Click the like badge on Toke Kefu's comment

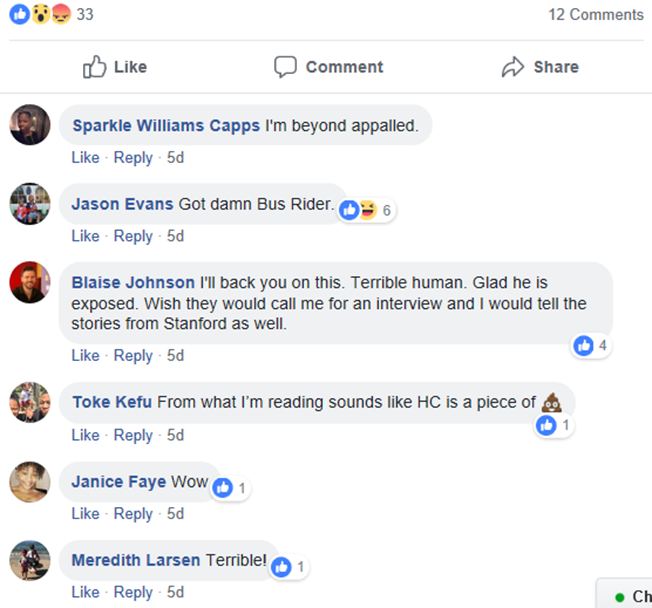pos(546,425)
